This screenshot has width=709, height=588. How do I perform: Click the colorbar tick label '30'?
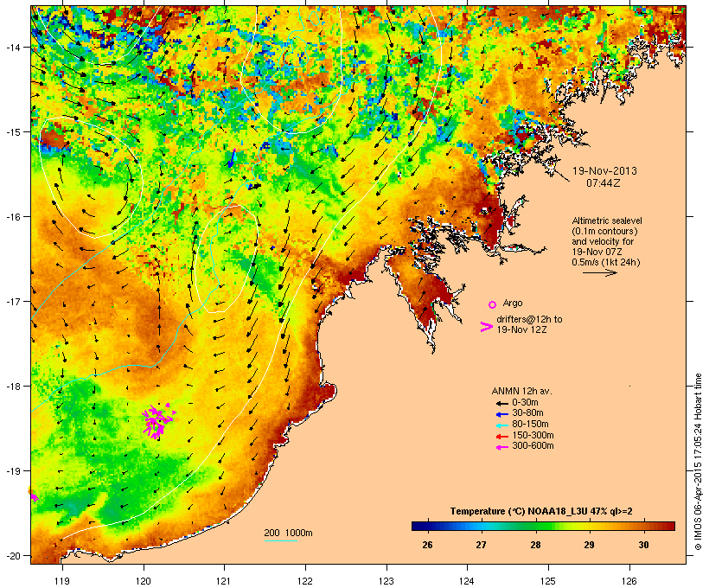(x=643, y=545)
